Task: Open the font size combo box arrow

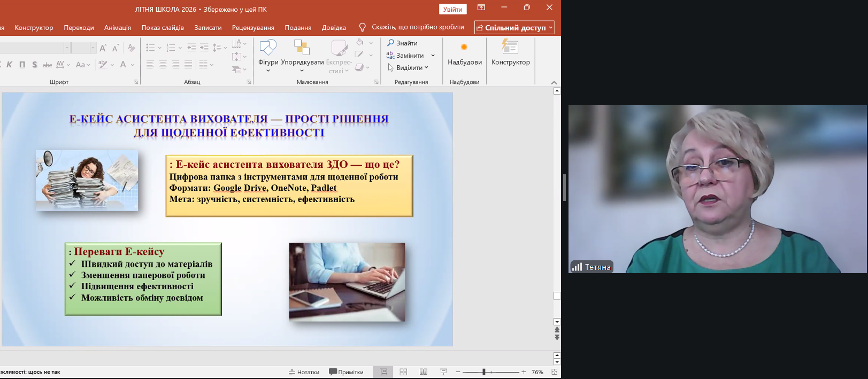Action: coord(93,48)
